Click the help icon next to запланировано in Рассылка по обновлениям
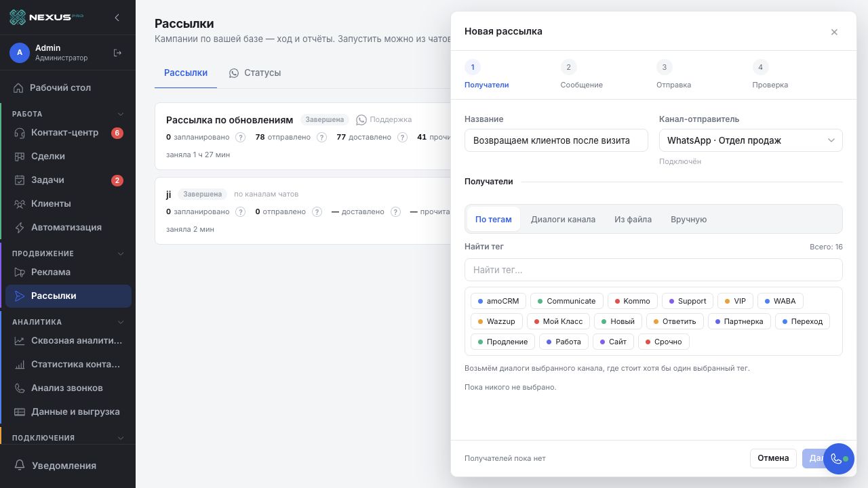This screenshot has height=488, width=868. pyautogui.click(x=240, y=137)
